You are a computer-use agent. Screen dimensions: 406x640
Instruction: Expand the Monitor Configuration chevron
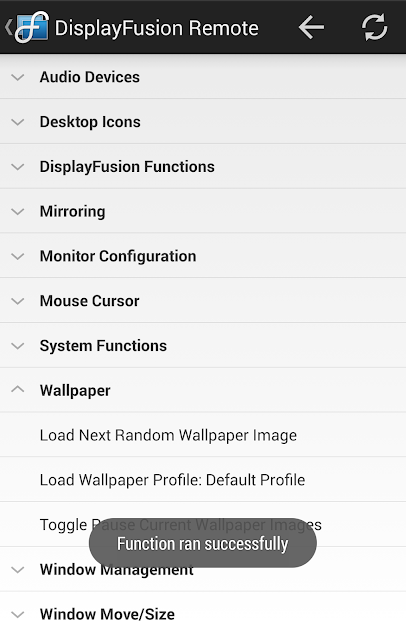coord(18,256)
